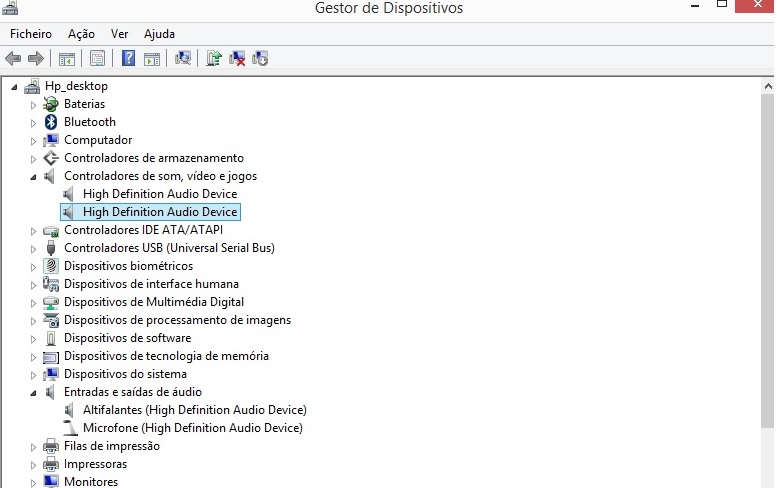Click the Forward arrow in the toolbar
Screen dimensions: 777x488
(x=36, y=58)
